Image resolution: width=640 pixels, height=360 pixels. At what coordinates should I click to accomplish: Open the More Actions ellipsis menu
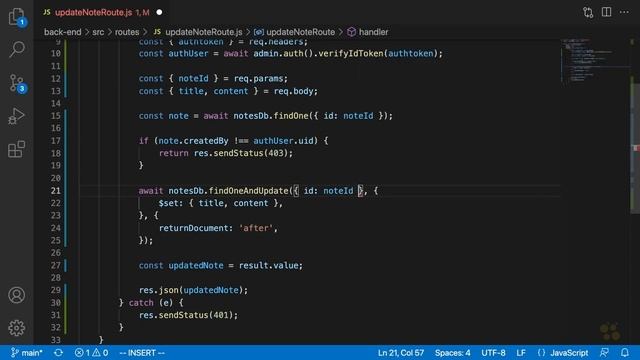tap(624, 12)
